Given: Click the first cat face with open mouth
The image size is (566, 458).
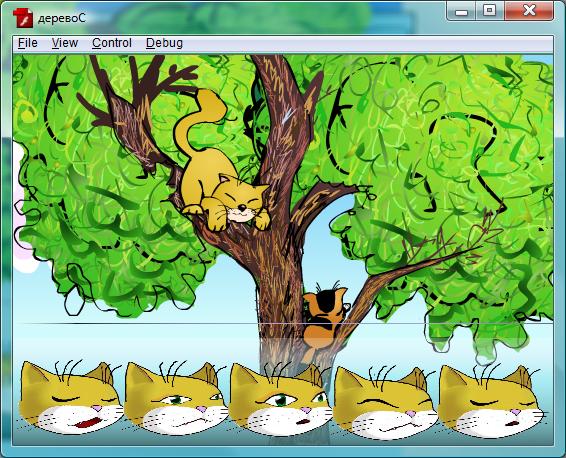Looking at the screenshot, I should (x=70, y=397).
